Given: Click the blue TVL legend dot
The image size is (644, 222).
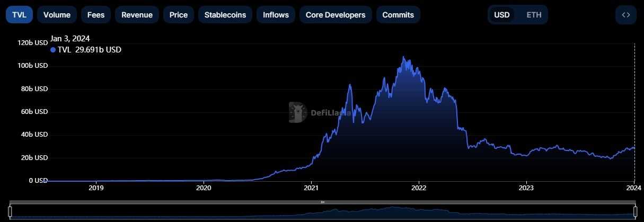Looking at the screenshot, I should [x=53, y=50].
